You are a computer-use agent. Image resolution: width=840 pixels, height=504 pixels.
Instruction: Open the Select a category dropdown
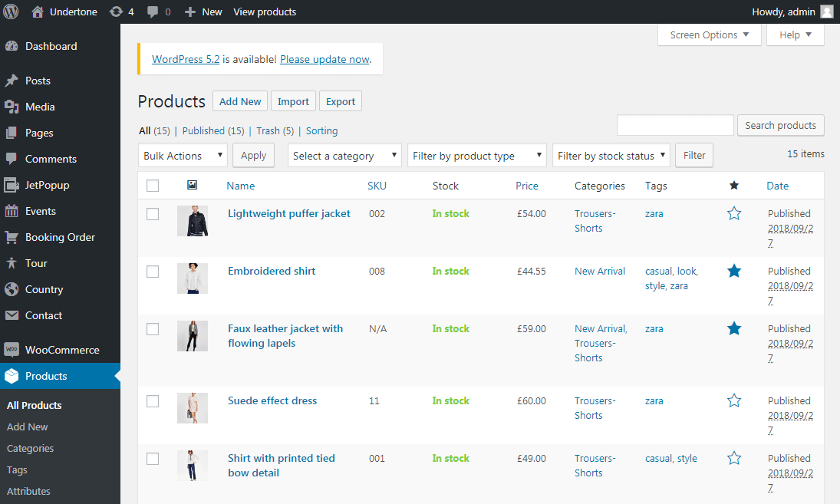point(344,155)
